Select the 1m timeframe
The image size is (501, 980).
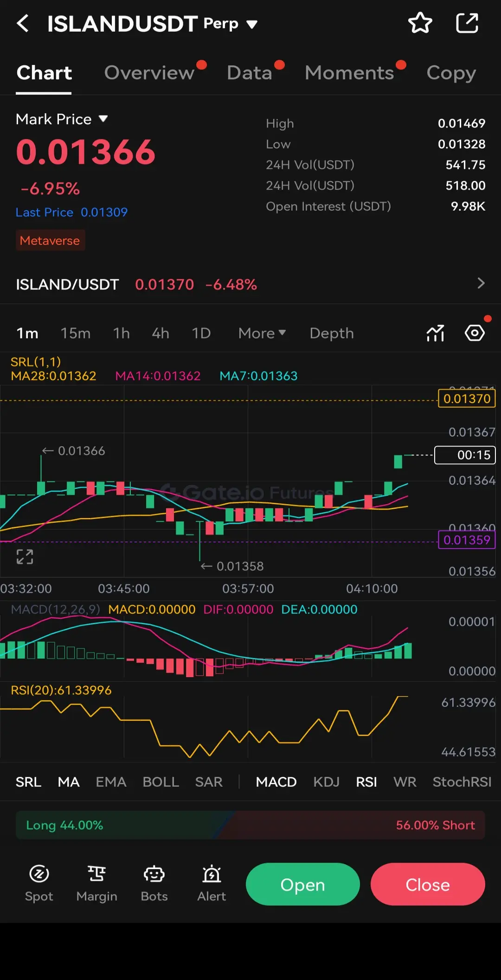[x=27, y=333]
